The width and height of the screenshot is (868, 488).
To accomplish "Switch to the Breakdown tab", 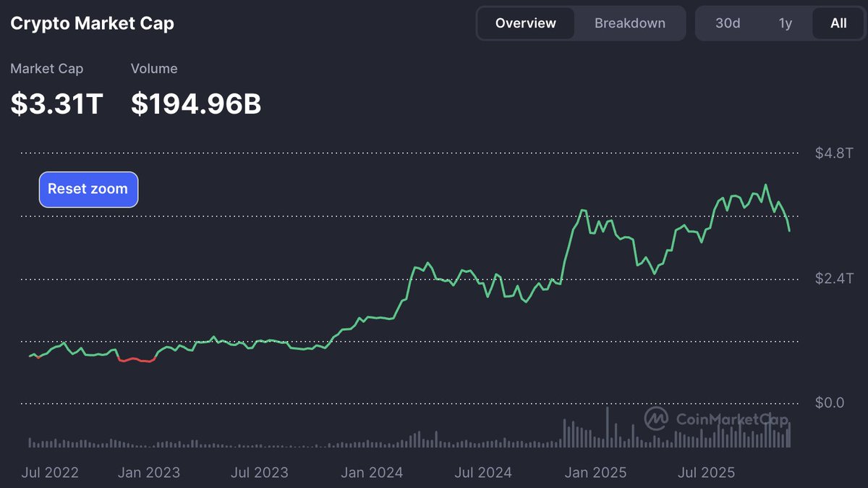I will 630,22.
